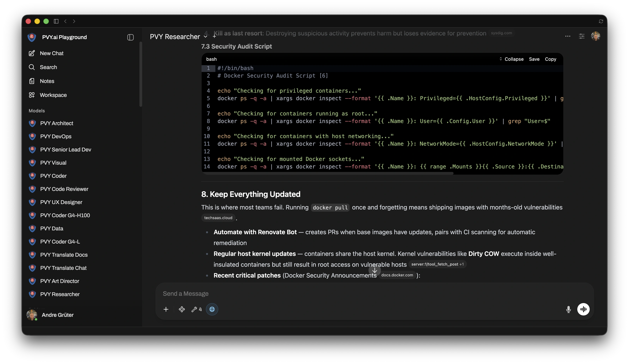
Task: Jump to bottom with the down-arrow button
Action: click(374, 270)
